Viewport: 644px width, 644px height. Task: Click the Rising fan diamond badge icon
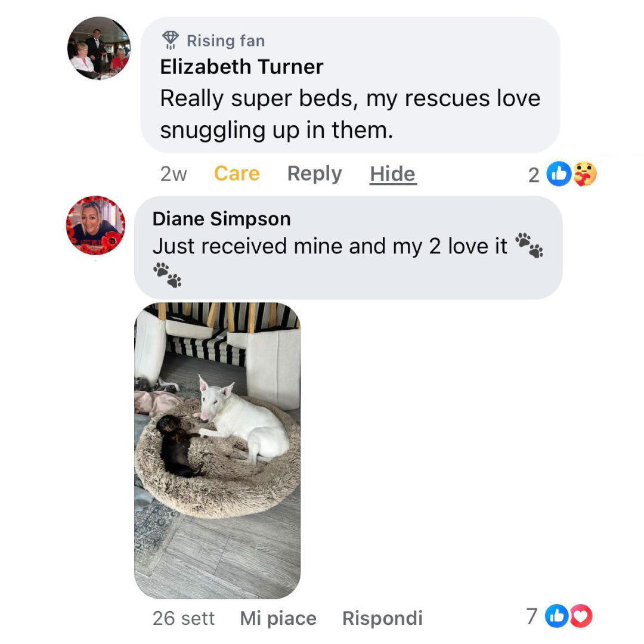(x=171, y=41)
